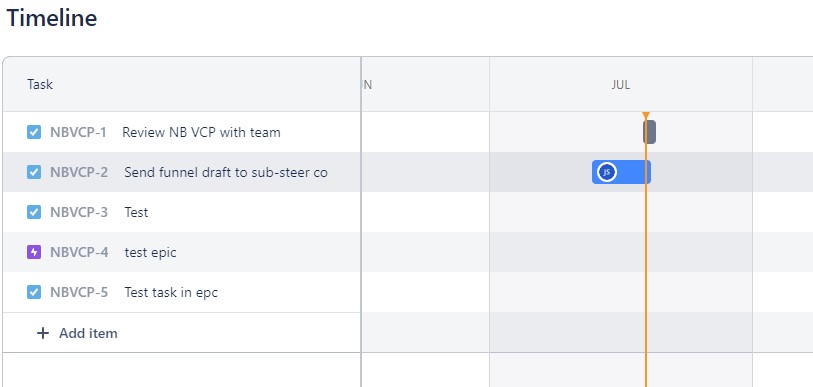Click the JS assignee avatar on the blue bar
This screenshot has height=387, width=813.
607,172
